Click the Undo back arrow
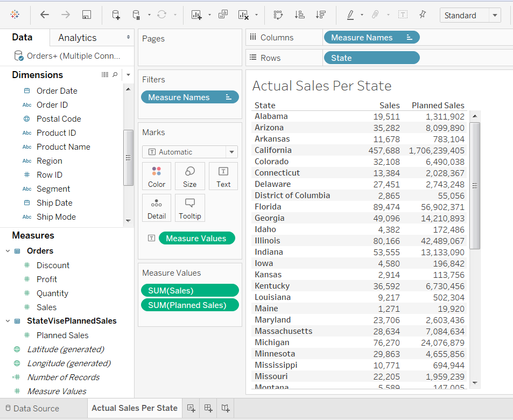 (x=45, y=15)
